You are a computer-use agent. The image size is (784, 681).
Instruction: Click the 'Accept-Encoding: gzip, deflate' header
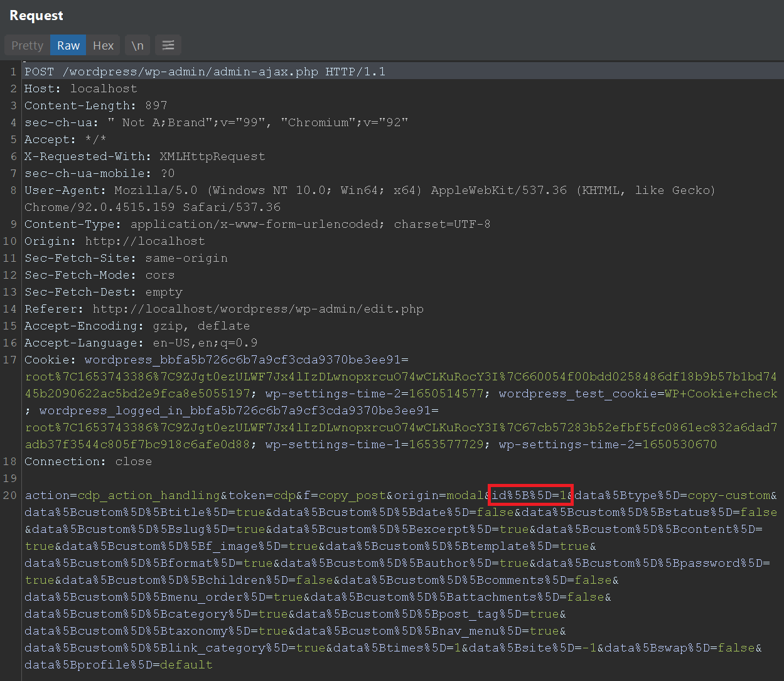(x=137, y=326)
